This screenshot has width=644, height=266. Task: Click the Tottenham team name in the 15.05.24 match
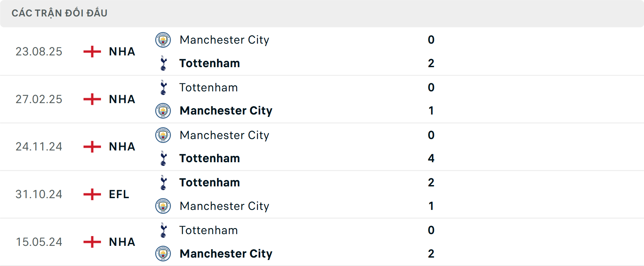(209, 230)
